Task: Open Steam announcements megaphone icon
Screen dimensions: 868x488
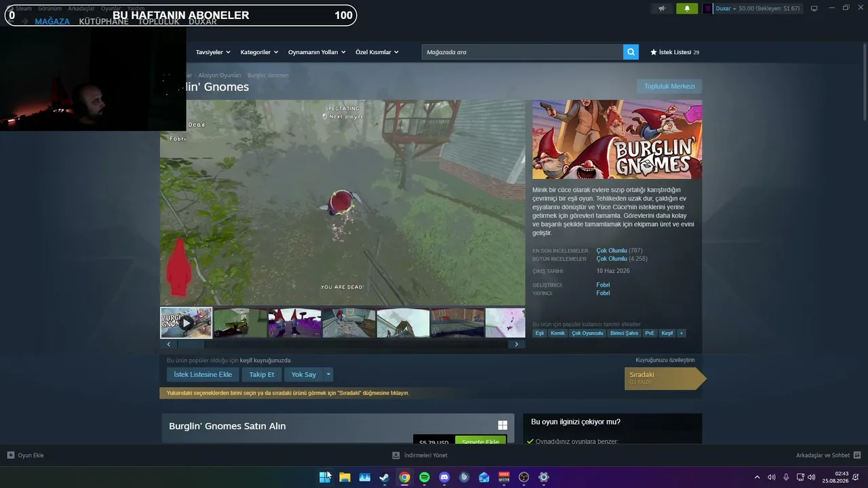Action: (662, 9)
